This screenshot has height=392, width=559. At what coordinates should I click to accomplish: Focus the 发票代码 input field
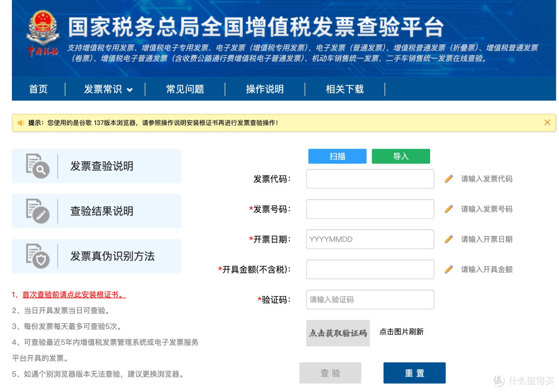coord(370,179)
